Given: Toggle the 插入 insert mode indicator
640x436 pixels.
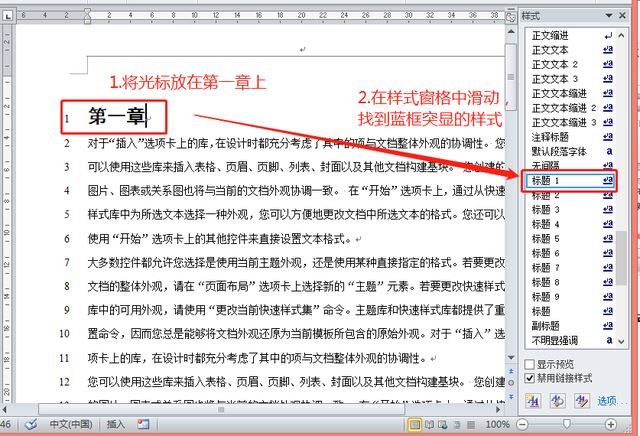Looking at the screenshot, I should 116,425.
